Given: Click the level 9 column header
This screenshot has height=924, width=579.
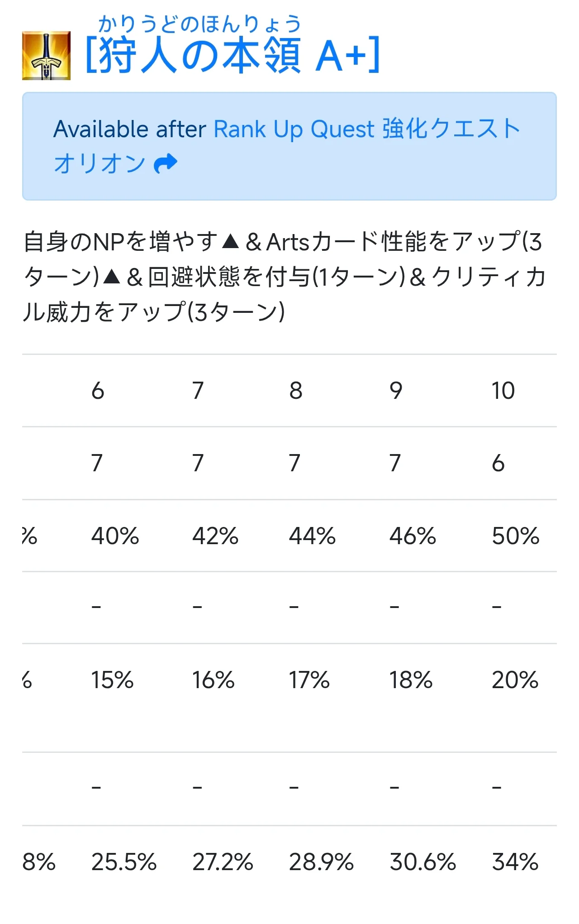Looking at the screenshot, I should tap(396, 391).
